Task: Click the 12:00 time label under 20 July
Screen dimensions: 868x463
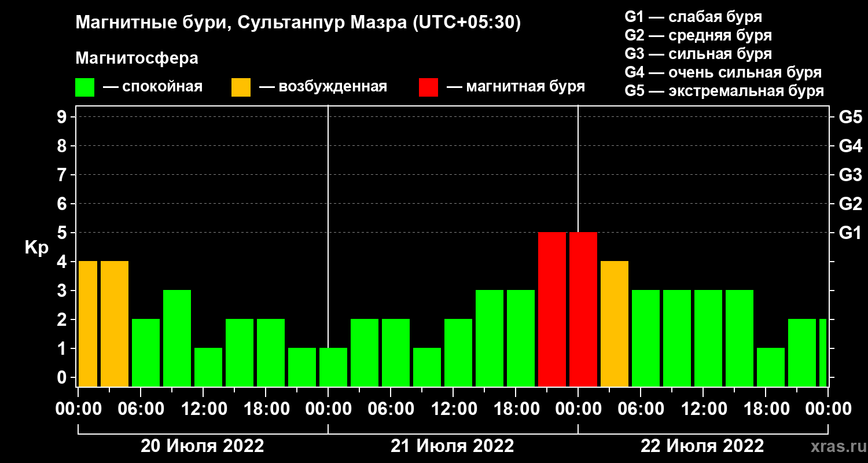Action: pyautogui.click(x=204, y=409)
